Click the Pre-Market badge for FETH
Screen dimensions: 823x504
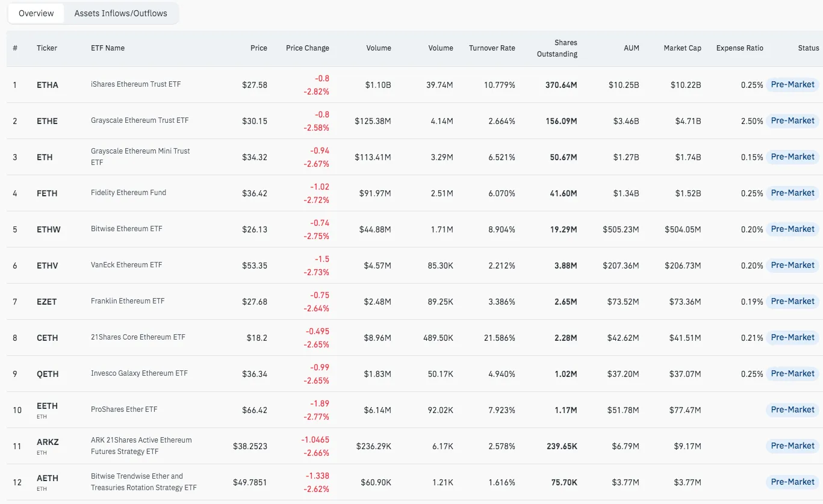tap(792, 193)
